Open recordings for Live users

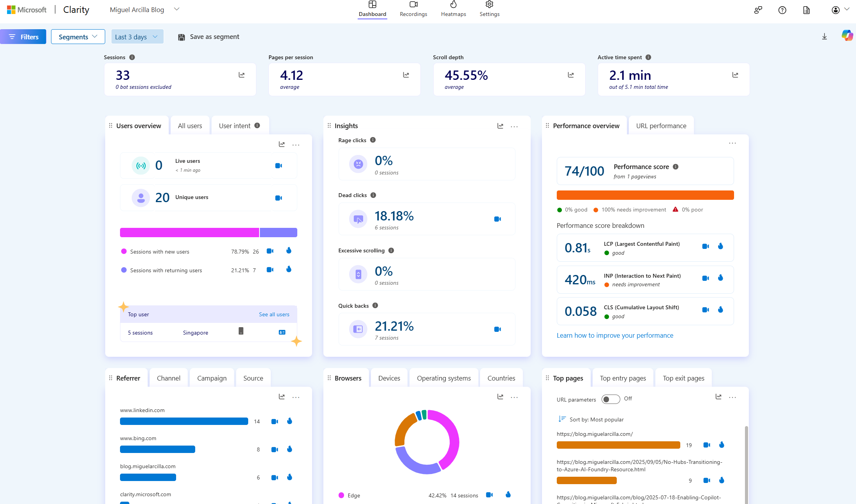pos(279,166)
